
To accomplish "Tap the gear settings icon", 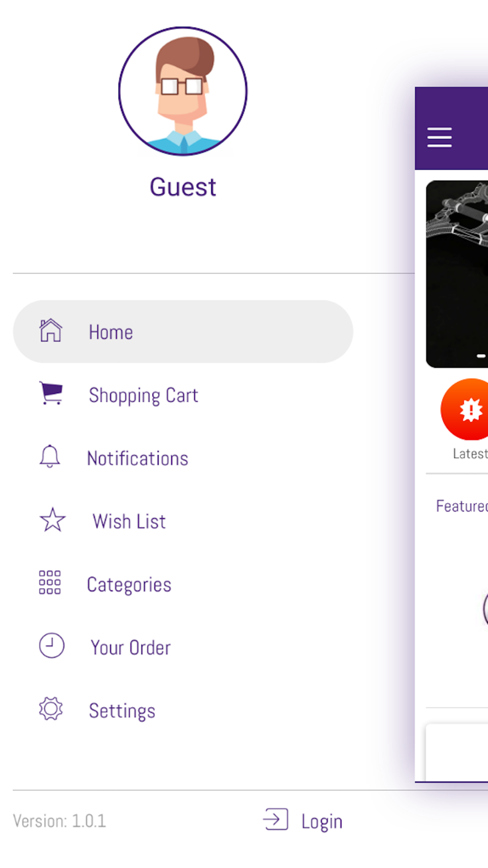I will 51,709.
